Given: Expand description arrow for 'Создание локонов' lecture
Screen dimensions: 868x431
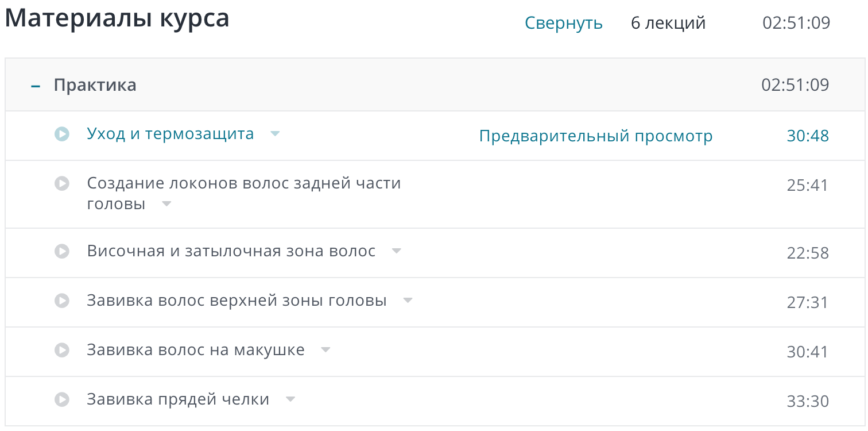Looking at the screenshot, I should tap(166, 204).
